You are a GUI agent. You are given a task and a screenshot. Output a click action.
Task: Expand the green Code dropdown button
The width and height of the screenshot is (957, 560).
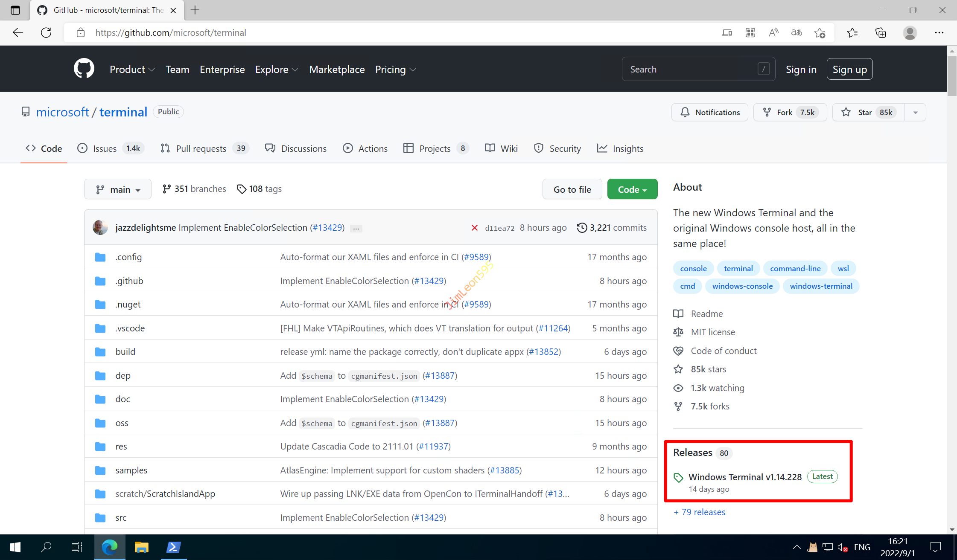(632, 189)
